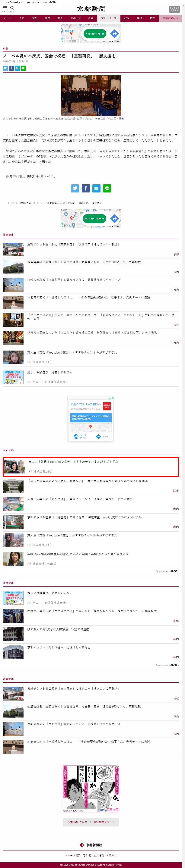Open the 文化・ライフ nav tab
Screen dimensions: 185x868
(x=109, y=18)
